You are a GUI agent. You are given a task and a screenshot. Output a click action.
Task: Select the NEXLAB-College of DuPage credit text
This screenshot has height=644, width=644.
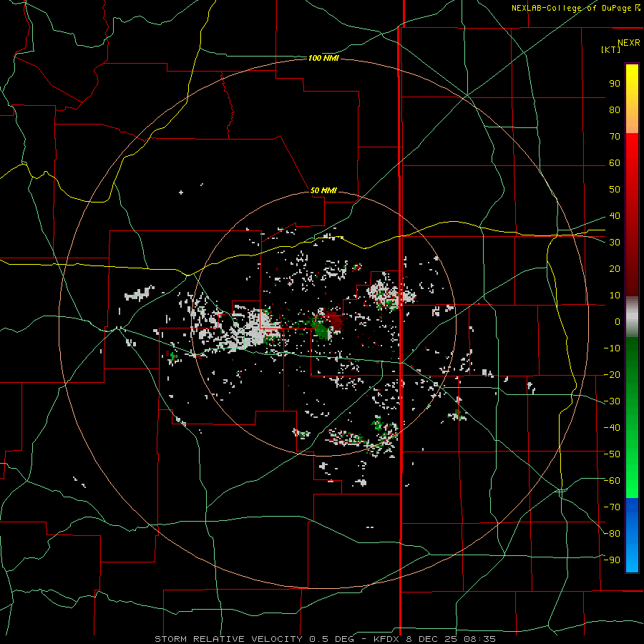576,8
